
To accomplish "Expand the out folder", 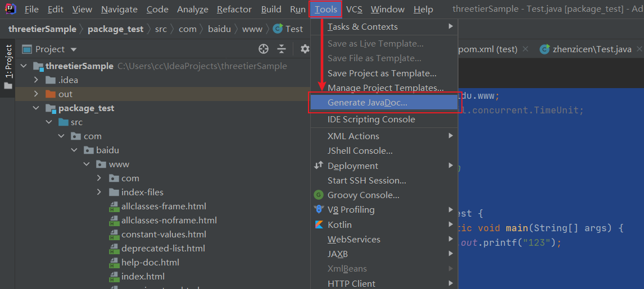I will 37,94.
